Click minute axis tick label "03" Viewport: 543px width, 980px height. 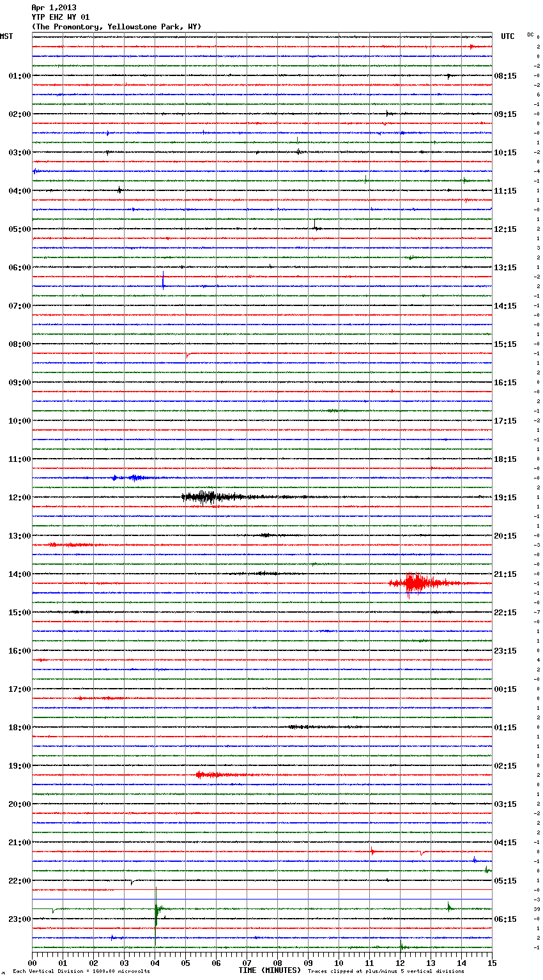pos(125,963)
